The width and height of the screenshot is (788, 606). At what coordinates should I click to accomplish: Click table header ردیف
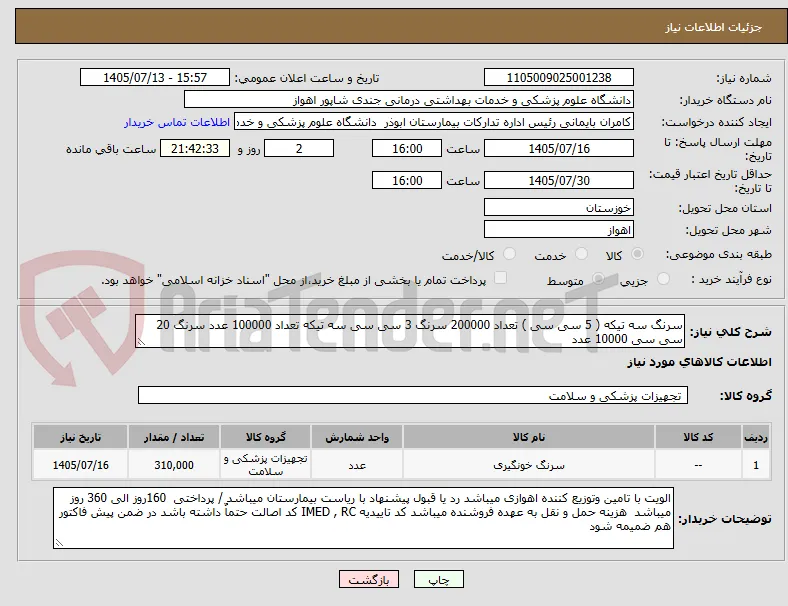755,437
